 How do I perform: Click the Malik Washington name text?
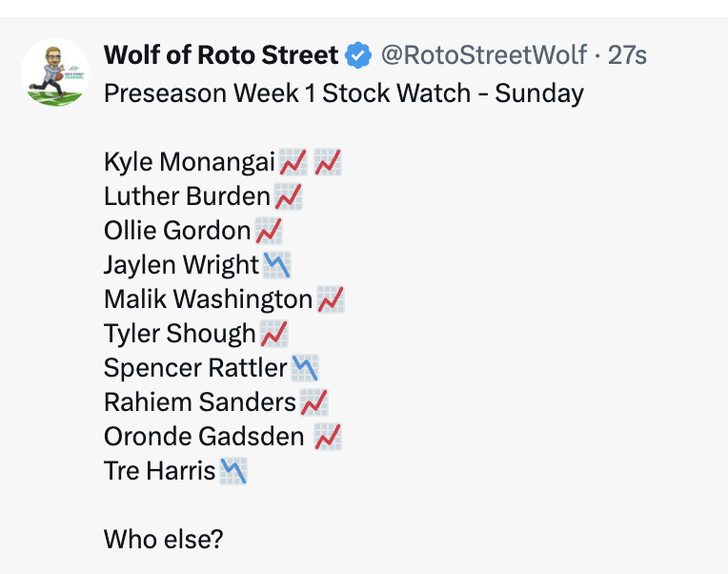[208, 299]
